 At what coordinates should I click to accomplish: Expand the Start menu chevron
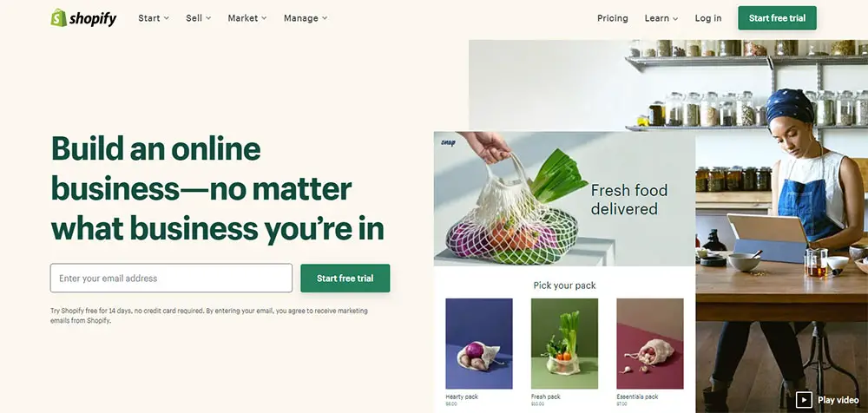pos(166,18)
